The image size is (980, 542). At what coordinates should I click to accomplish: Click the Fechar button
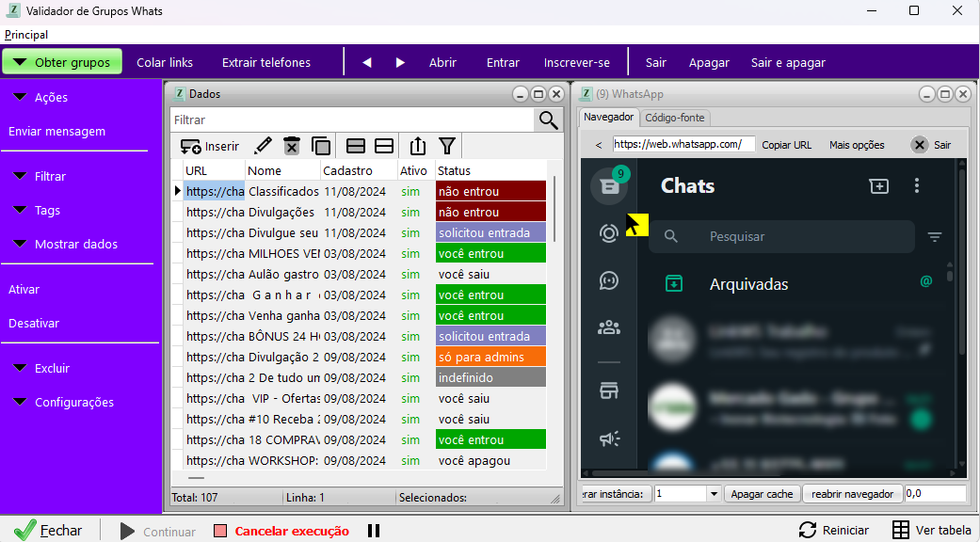coord(49,530)
